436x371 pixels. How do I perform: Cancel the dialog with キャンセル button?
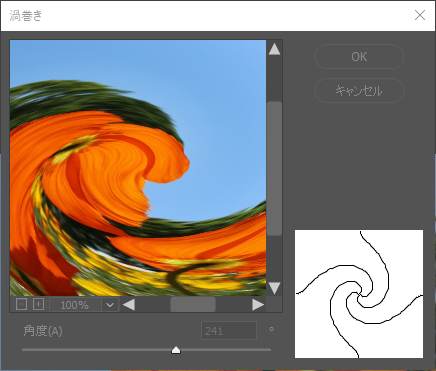tap(359, 91)
